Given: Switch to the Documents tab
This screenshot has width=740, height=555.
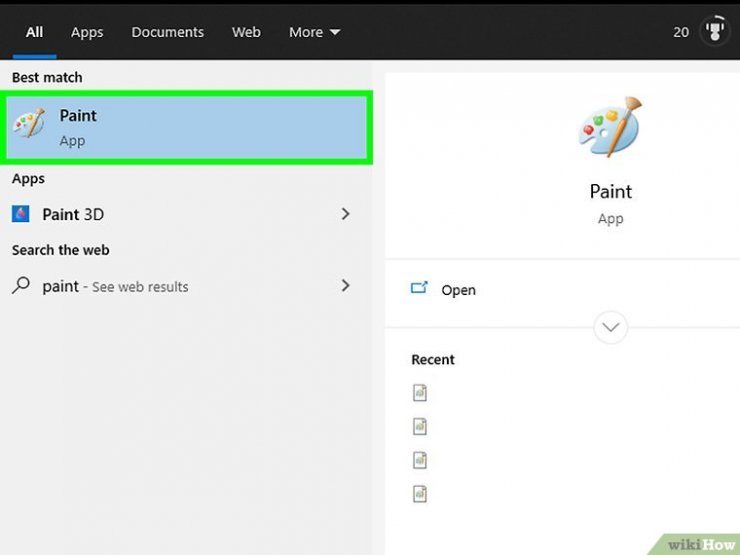Looking at the screenshot, I should pyautogui.click(x=167, y=32).
